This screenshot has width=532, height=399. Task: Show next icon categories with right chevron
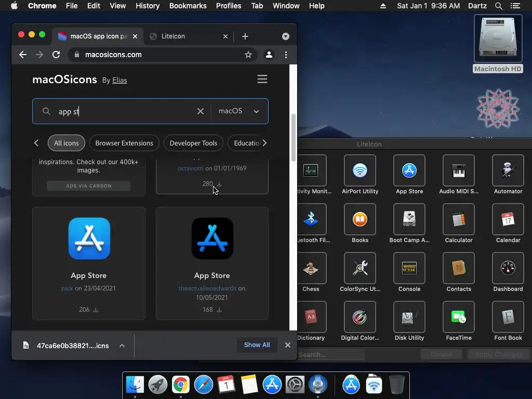(264, 143)
